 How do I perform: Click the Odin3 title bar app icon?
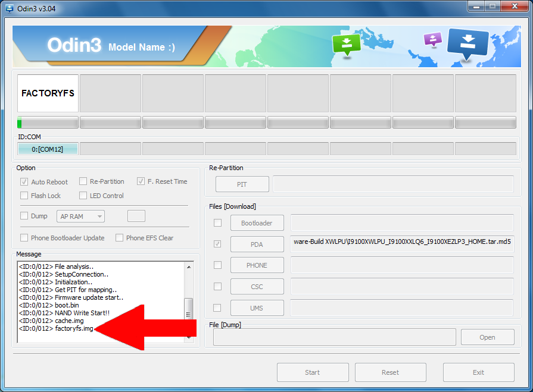(x=9, y=8)
